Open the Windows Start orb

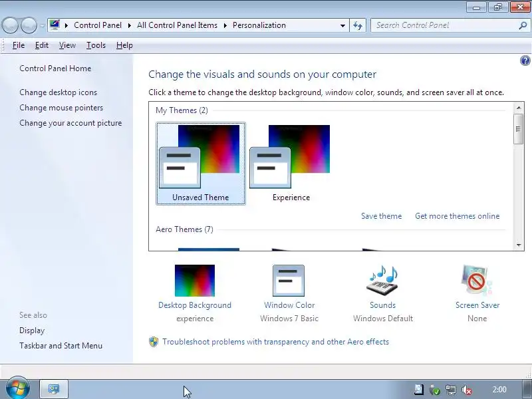18,388
